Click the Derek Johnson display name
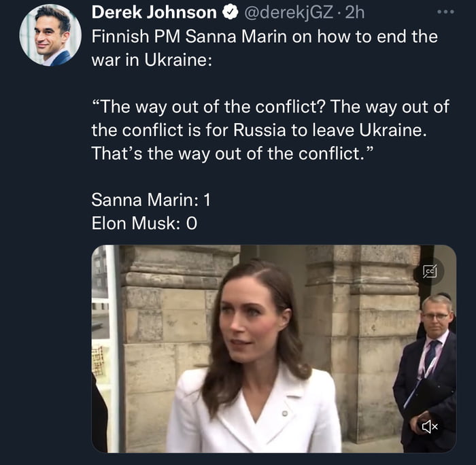 pos(154,12)
